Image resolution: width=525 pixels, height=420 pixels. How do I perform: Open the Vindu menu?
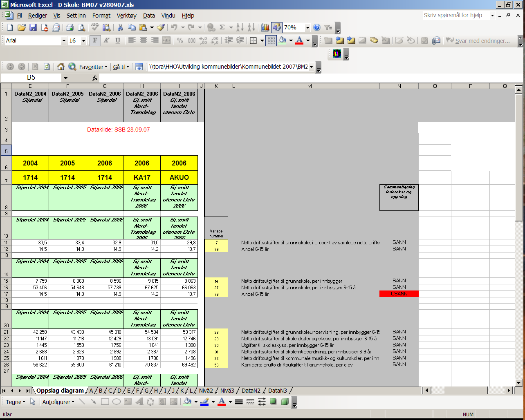168,16
